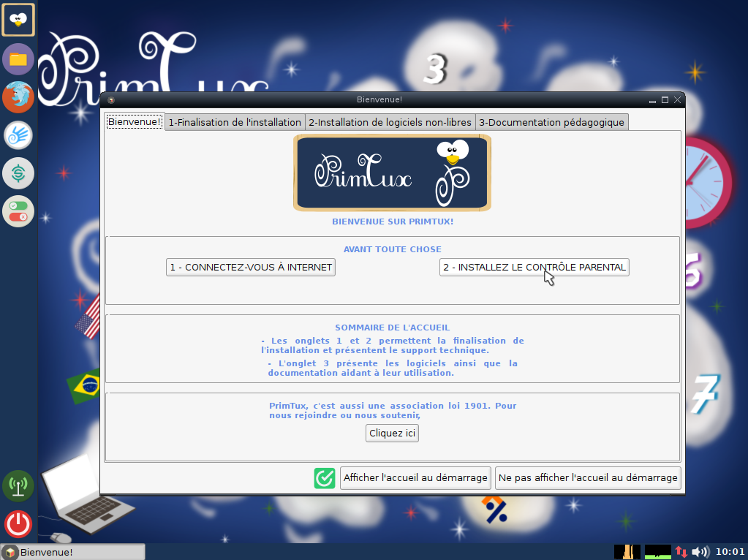Switch to 1-Finalisation de l'installation tab
748x560 pixels.
tap(235, 122)
